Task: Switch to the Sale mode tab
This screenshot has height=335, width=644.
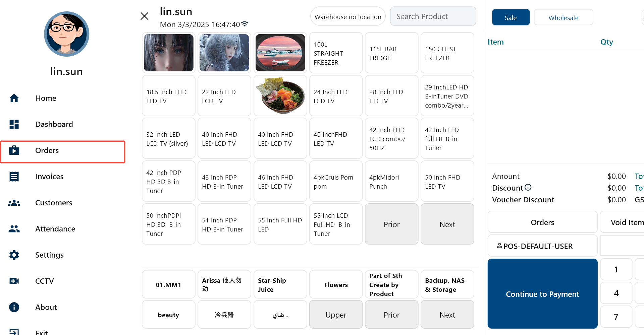Action: point(511,17)
